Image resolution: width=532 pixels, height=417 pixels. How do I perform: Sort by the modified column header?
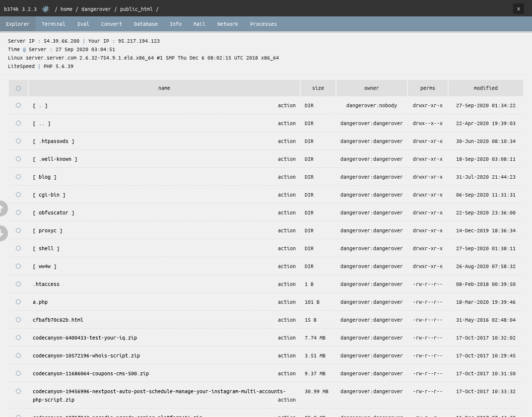pos(485,88)
